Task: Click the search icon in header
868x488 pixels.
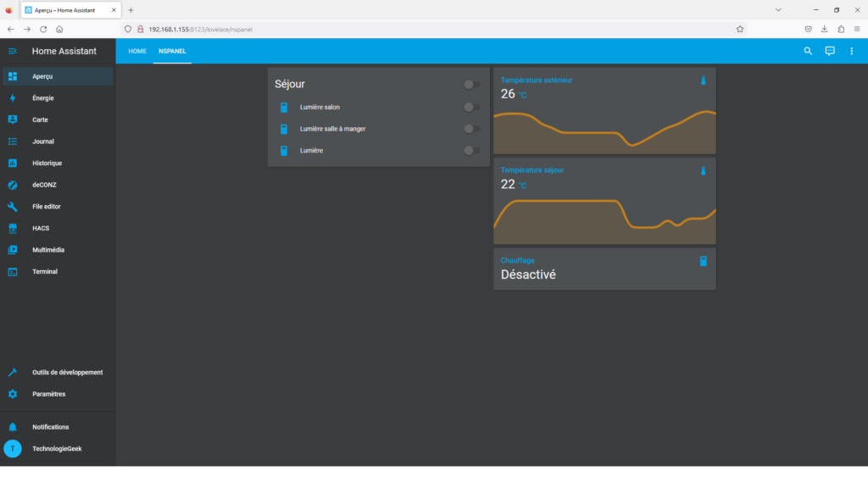Action: [808, 51]
